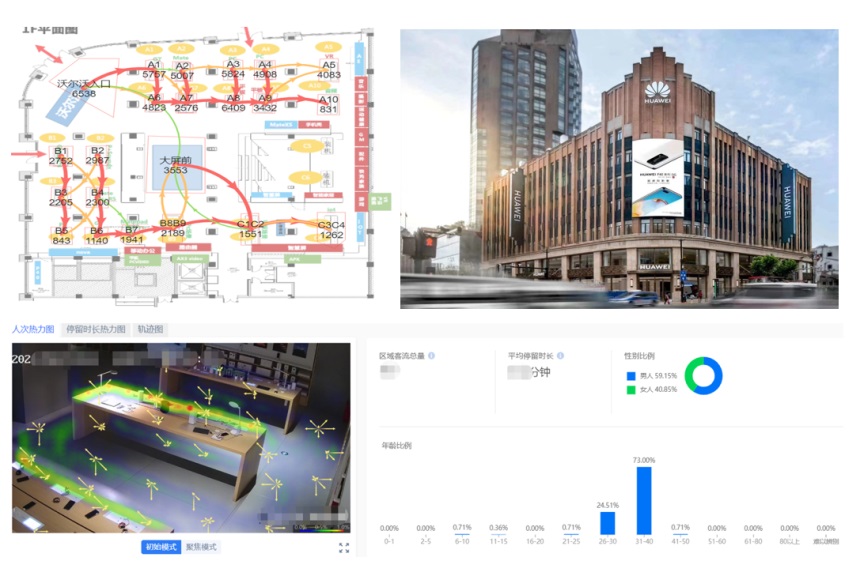Select zone B1 2752 on floor plan
The width and height of the screenshot is (860, 576).
point(60,156)
